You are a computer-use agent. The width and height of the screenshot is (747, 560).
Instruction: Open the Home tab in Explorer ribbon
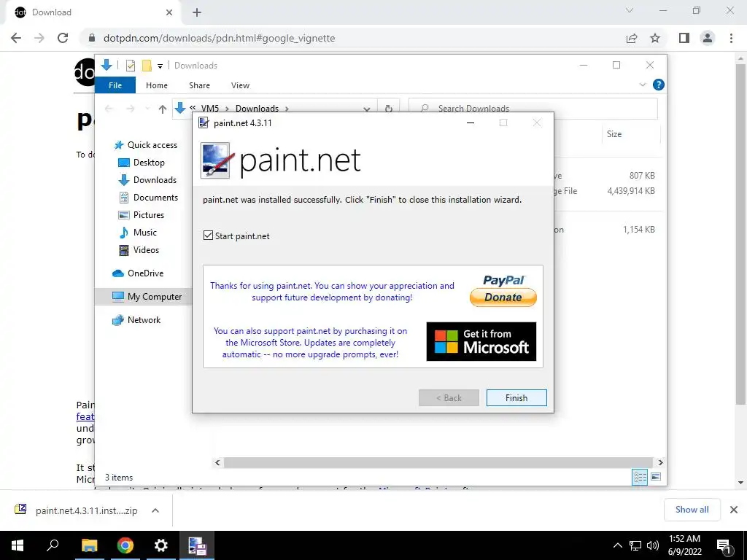click(x=157, y=85)
